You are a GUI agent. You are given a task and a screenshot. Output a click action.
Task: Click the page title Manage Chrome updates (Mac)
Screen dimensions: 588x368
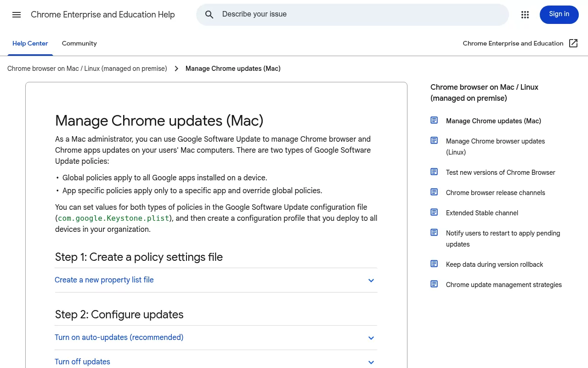[x=159, y=121]
